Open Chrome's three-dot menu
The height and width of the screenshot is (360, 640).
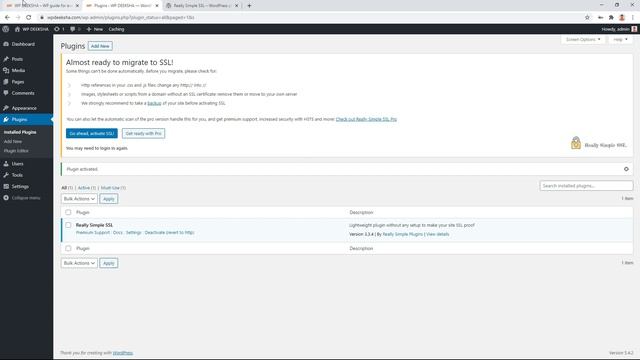point(633,18)
